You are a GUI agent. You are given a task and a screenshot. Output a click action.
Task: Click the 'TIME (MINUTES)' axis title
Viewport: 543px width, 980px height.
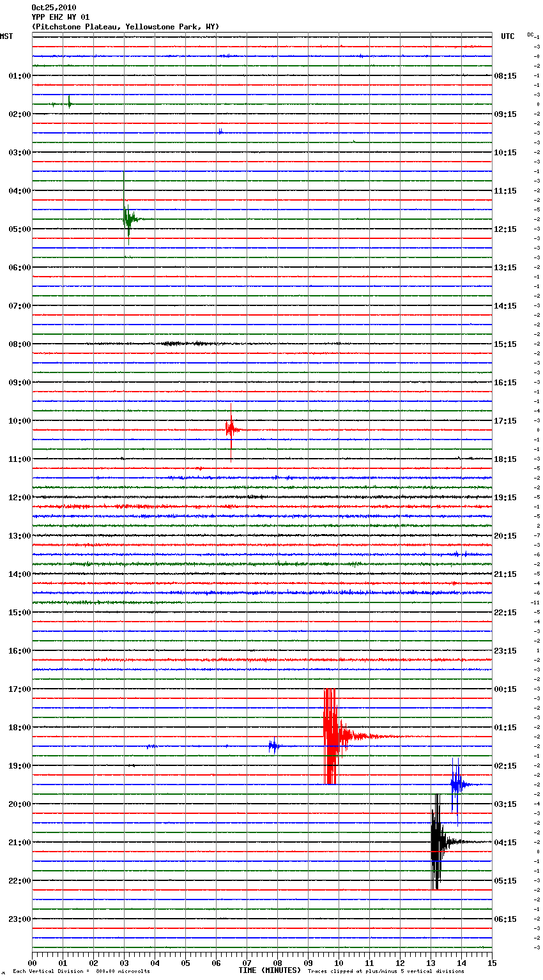click(x=270, y=970)
